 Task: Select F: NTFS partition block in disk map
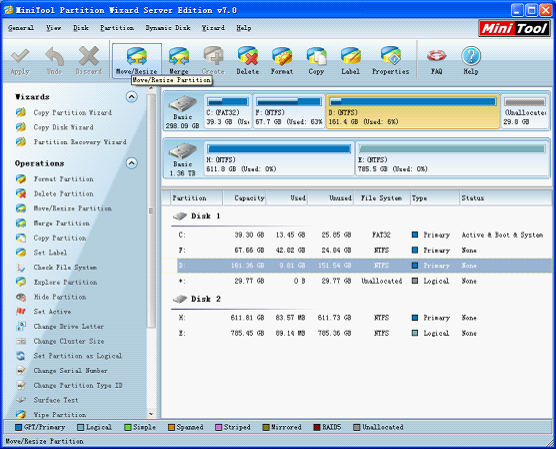click(x=289, y=111)
